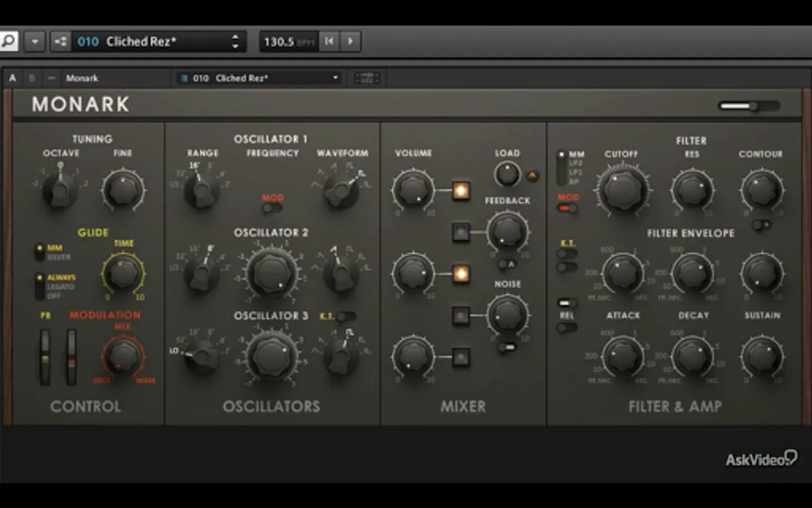Click the Filter Envelope sustain knob
Screen dimensions: 812x508
click(x=762, y=274)
